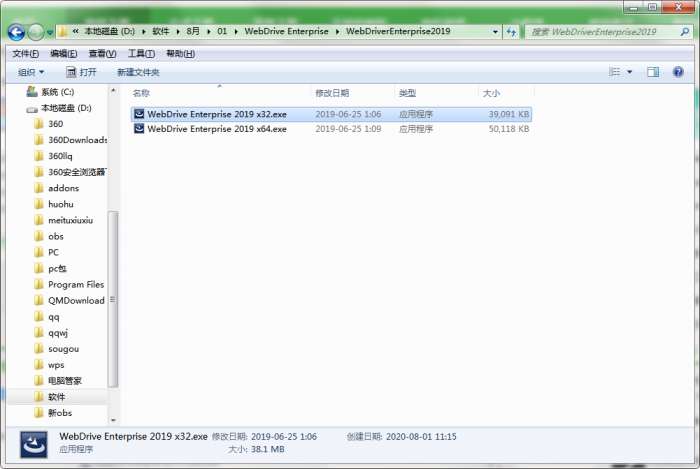Viewport: 700px width, 469px height.
Task: Click the magnifier search icon
Action: [x=684, y=32]
